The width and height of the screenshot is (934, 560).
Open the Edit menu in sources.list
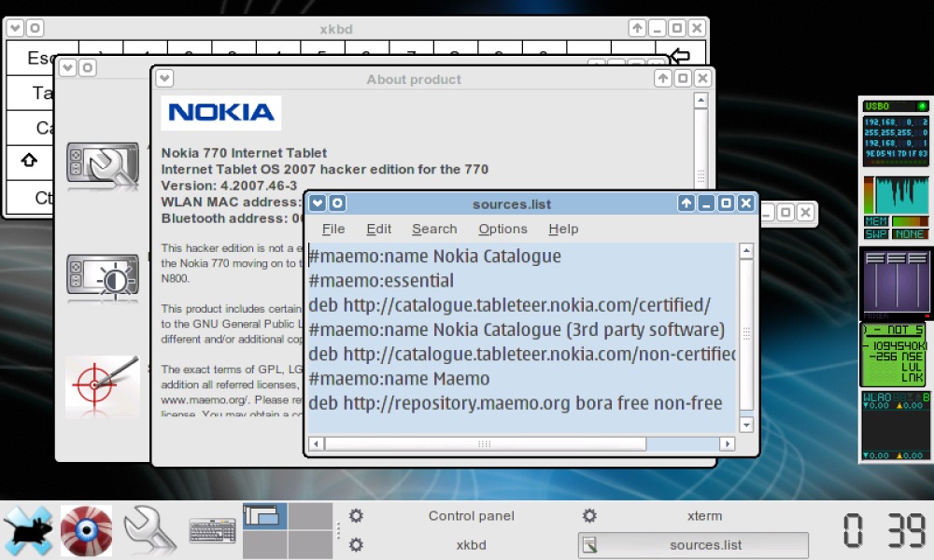(379, 229)
